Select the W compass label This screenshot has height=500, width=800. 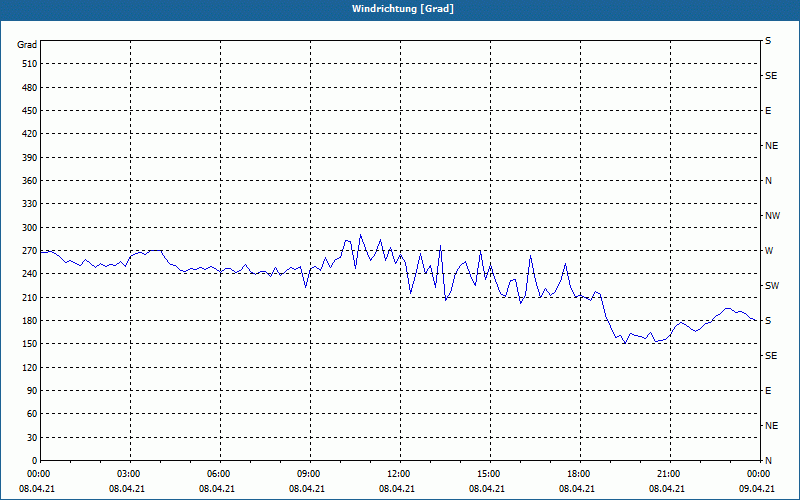(x=769, y=251)
